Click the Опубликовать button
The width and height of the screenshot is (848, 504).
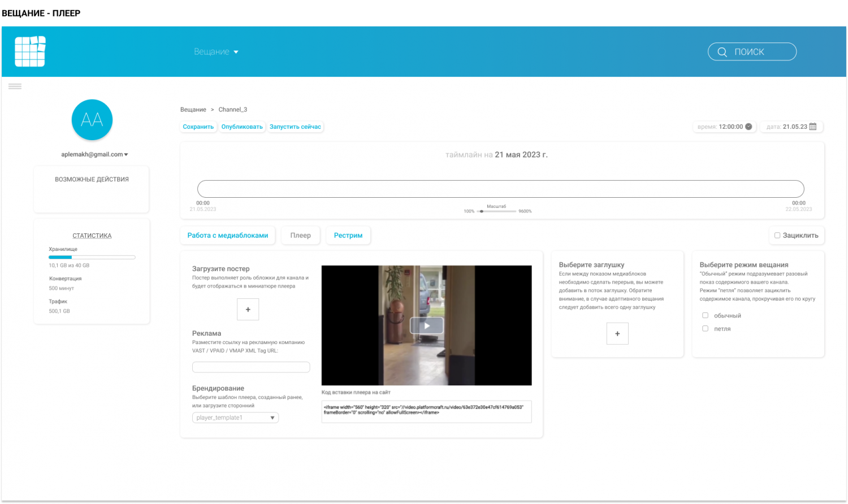pyautogui.click(x=242, y=127)
